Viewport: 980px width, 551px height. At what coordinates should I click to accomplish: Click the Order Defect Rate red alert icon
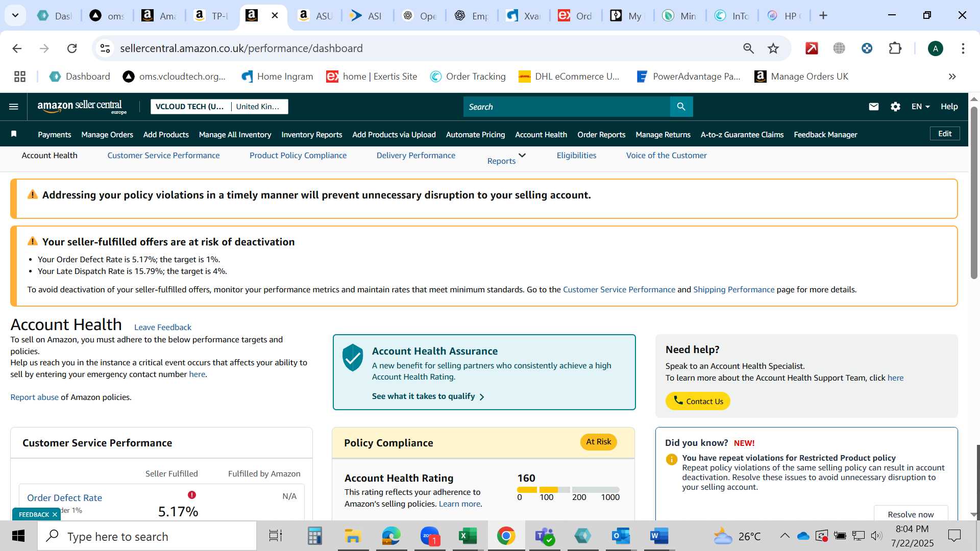pos(192,495)
